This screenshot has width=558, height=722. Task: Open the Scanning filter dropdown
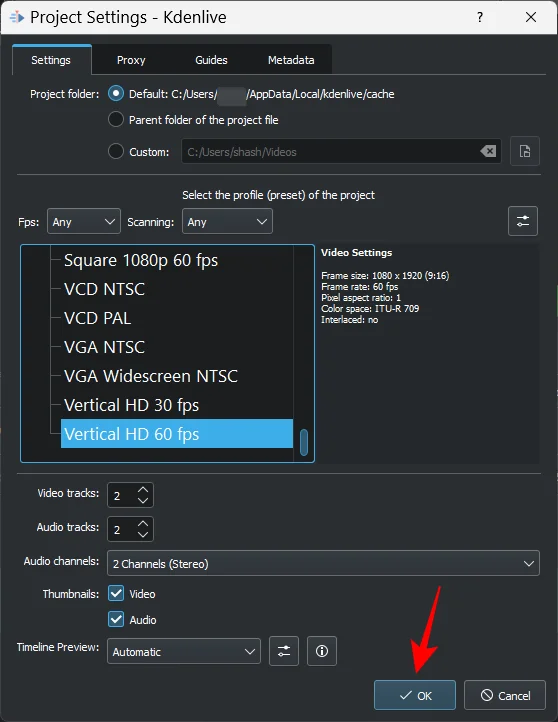227,221
